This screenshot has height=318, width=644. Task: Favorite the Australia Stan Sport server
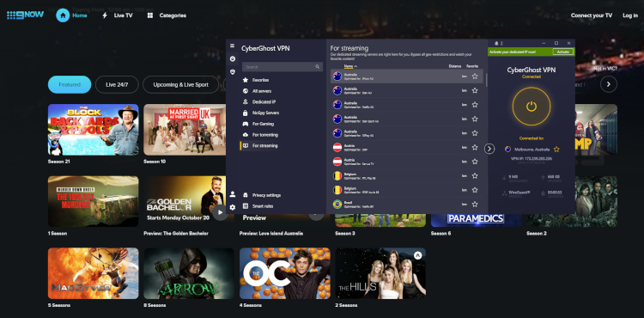(x=475, y=119)
